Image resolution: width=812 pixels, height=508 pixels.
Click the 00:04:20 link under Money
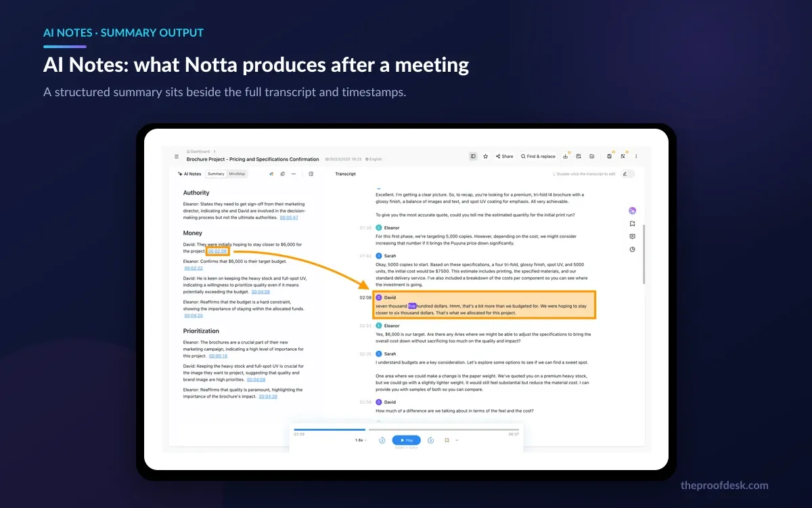pyautogui.click(x=194, y=316)
